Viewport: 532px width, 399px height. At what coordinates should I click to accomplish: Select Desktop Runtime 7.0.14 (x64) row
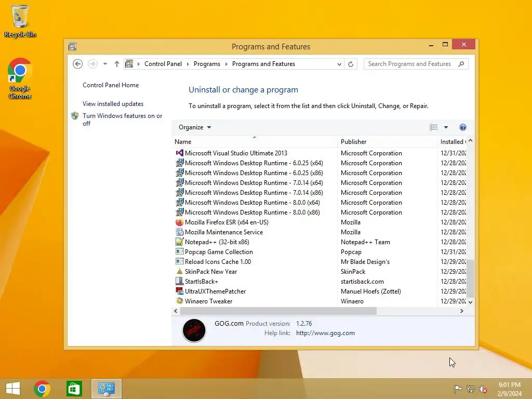320,182
